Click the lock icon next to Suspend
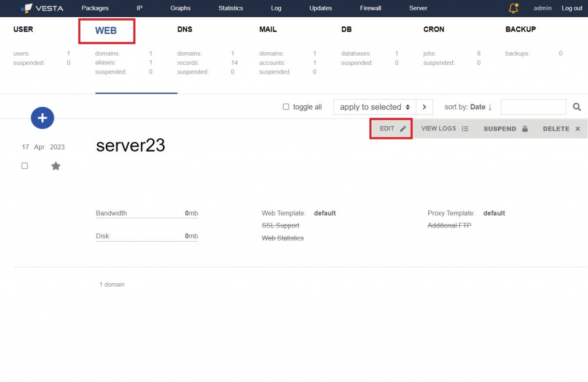The image size is (588, 382). [525, 129]
